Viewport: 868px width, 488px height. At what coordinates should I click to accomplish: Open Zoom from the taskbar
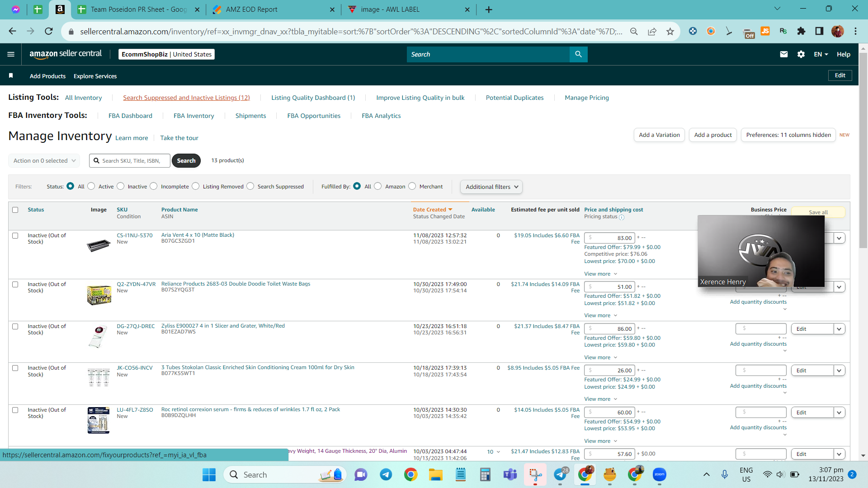point(660,475)
